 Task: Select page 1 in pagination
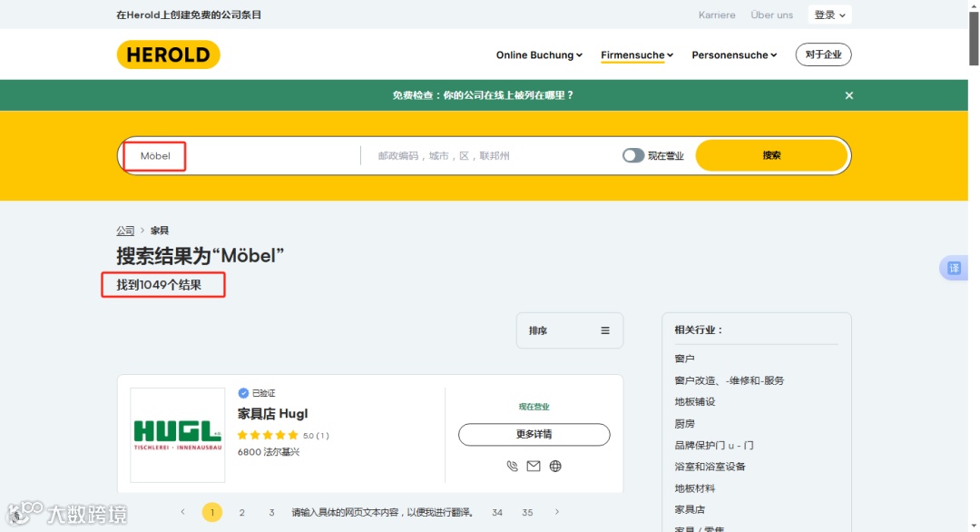coord(211,512)
